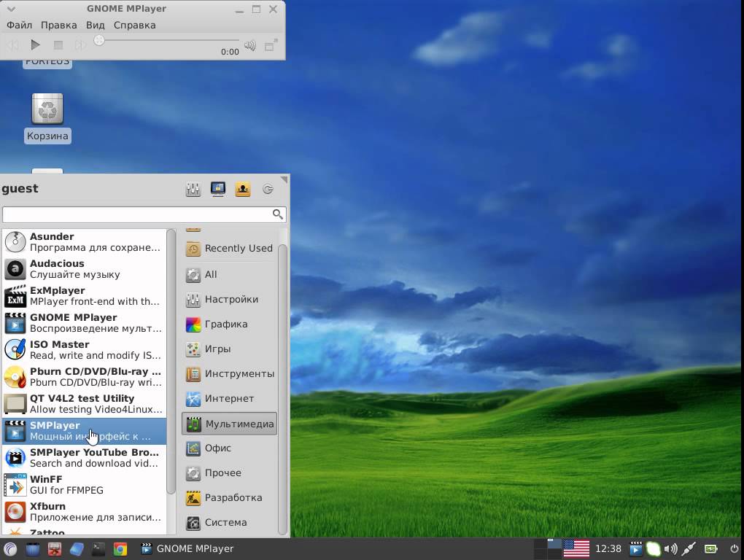Click inside the application search field
Screen dimensions: 744x560
click(139, 214)
